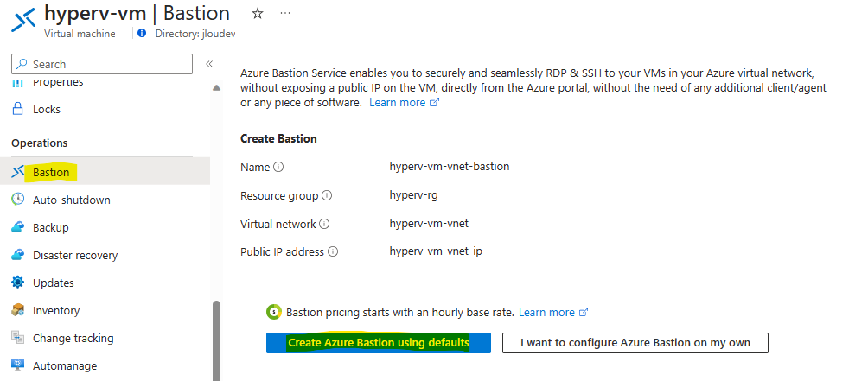Click the hyperv-vm-vnet-ip value
The height and width of the screenshot is (381, 868).
(x=436, y=251)
